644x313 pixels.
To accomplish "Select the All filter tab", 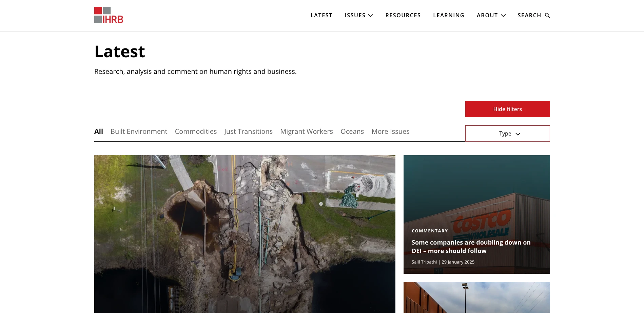I will click(x=99, y=131).
